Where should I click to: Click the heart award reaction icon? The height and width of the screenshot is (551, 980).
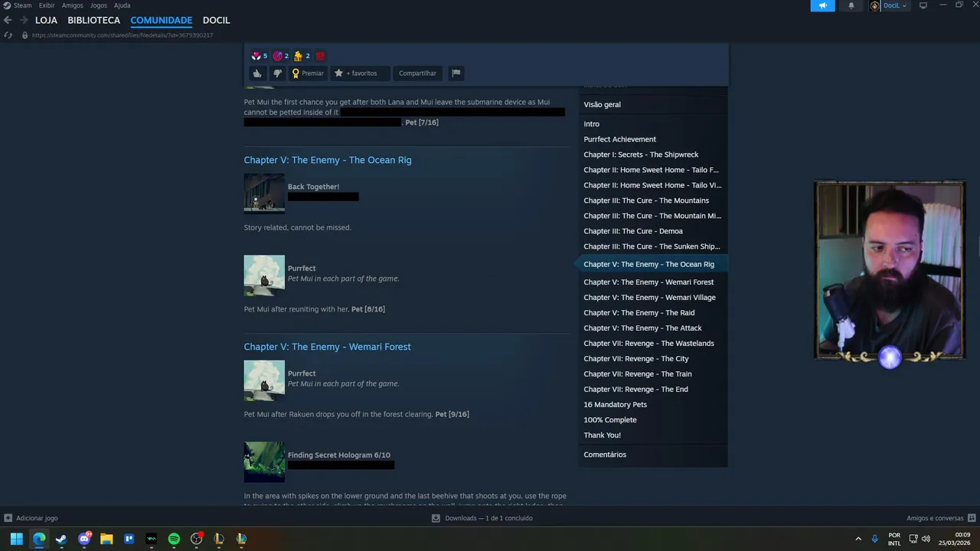click(256, 56)
